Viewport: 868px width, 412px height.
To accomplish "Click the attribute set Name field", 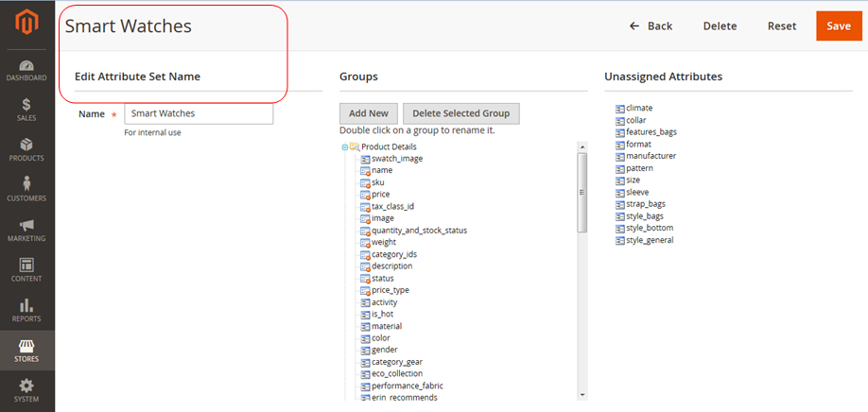I will point(199,114).
